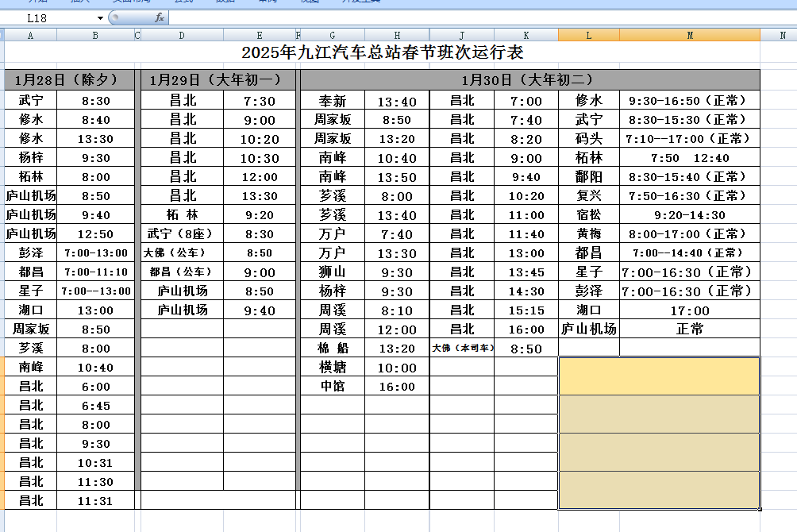The height and width of the screenshot is (532, 797).
Task: Select the cell 7:10--17:00（正常）
Action: (690, 139)
